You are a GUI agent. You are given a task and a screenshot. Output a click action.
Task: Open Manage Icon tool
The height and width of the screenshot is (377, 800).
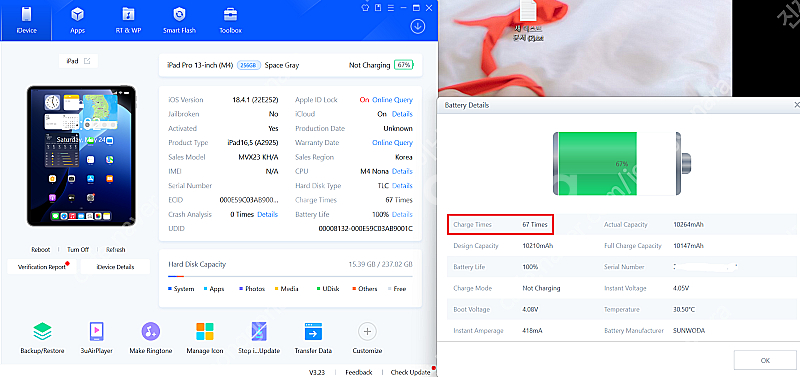205,338
